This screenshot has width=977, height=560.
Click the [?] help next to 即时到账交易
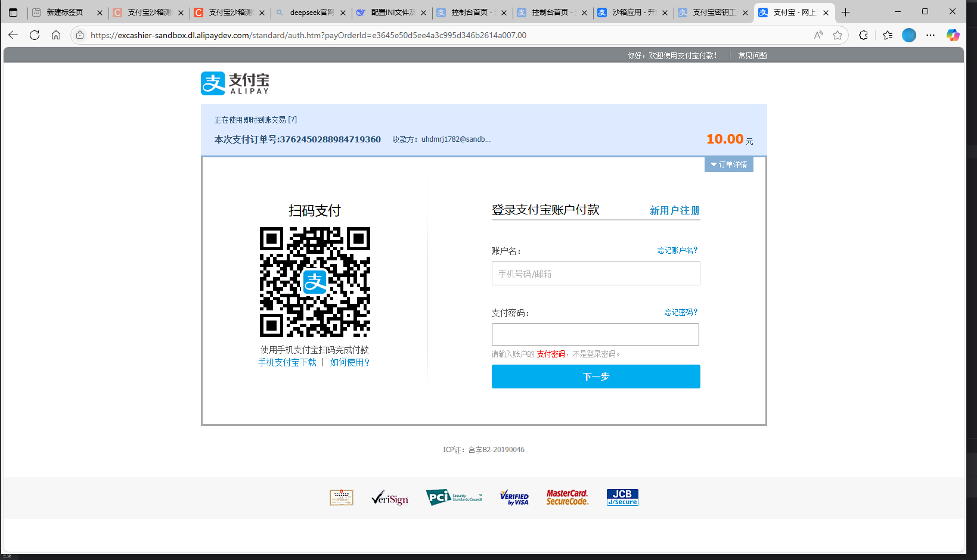(x=293, y=120)
